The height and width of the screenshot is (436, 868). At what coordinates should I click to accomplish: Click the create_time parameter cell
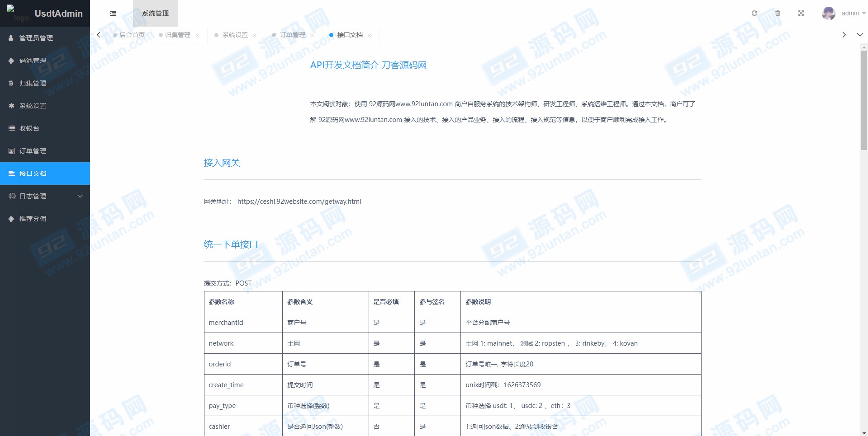click(x=243, y=385)
